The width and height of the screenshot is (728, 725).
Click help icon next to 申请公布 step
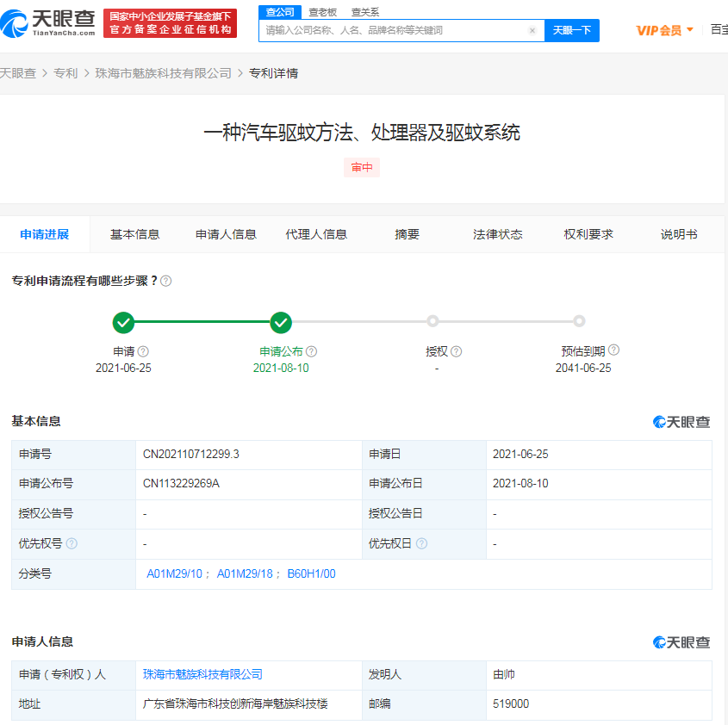[x=312, y=351]
